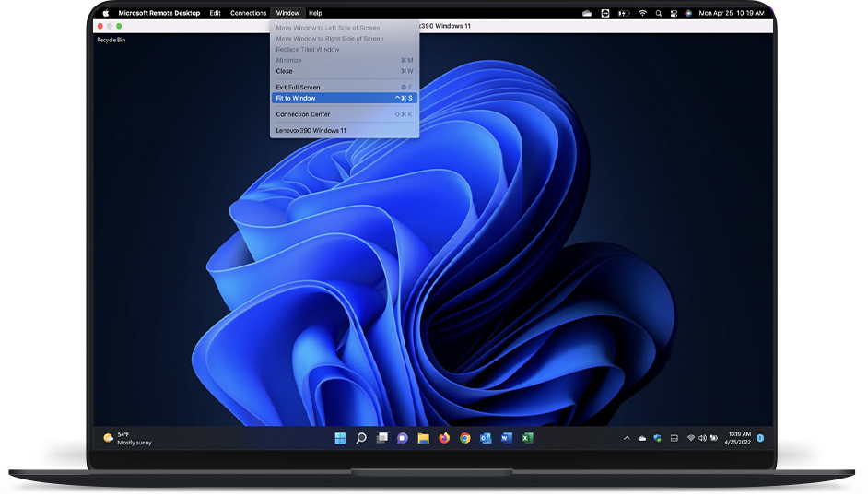Select Lenovox390 Windows 11 window entry
The height and width of the screenshot is (497, 868).
coord(311,130)
